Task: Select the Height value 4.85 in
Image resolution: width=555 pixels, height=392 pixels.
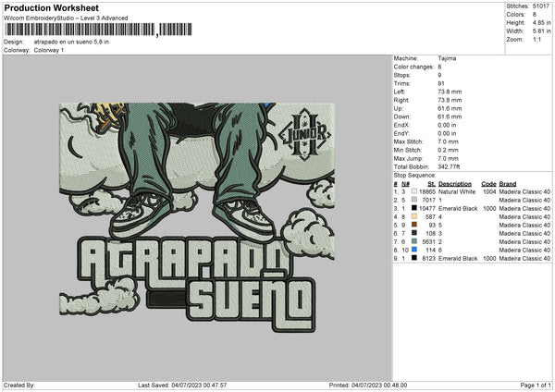Action: tap(541, 22)
